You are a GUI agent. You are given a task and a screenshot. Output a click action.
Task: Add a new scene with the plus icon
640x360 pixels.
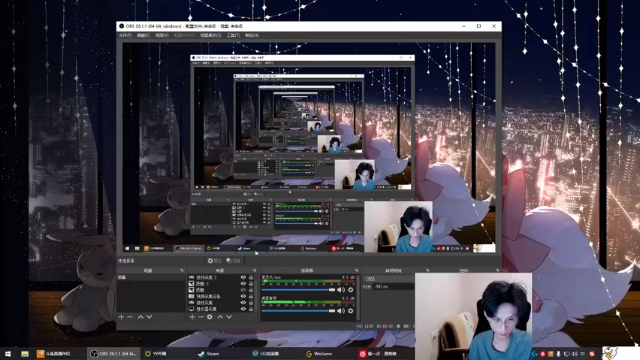point(121,317)
